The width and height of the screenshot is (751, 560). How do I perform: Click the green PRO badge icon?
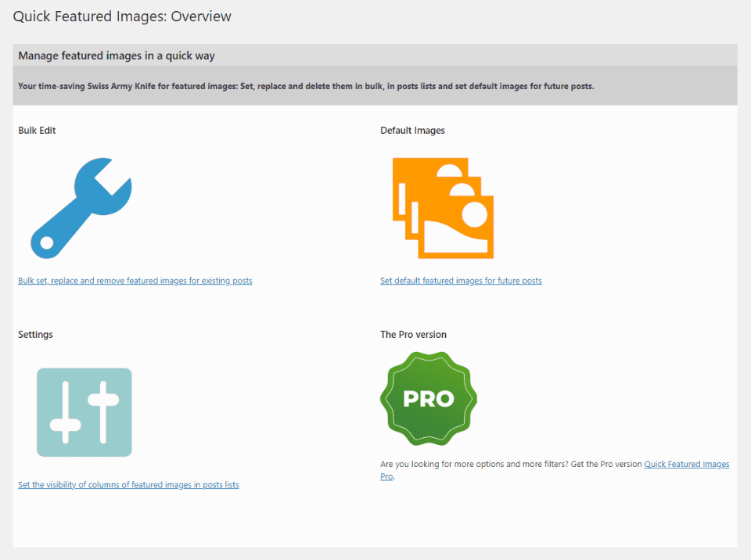(x=428, y=398)
